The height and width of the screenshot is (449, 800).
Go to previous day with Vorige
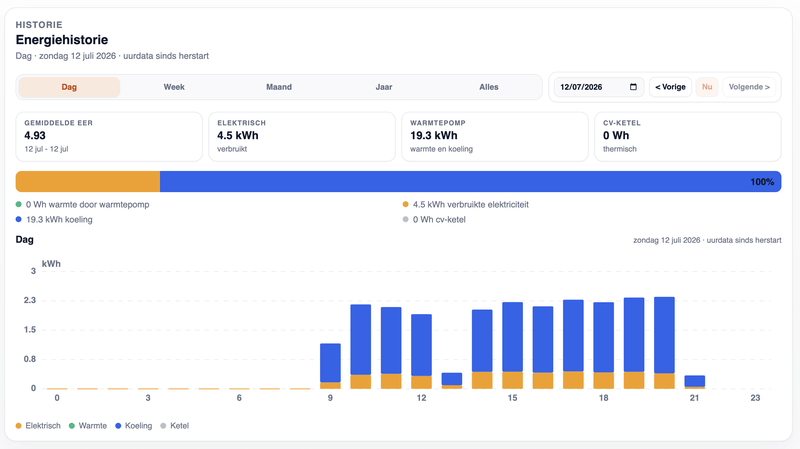point(670,87)
